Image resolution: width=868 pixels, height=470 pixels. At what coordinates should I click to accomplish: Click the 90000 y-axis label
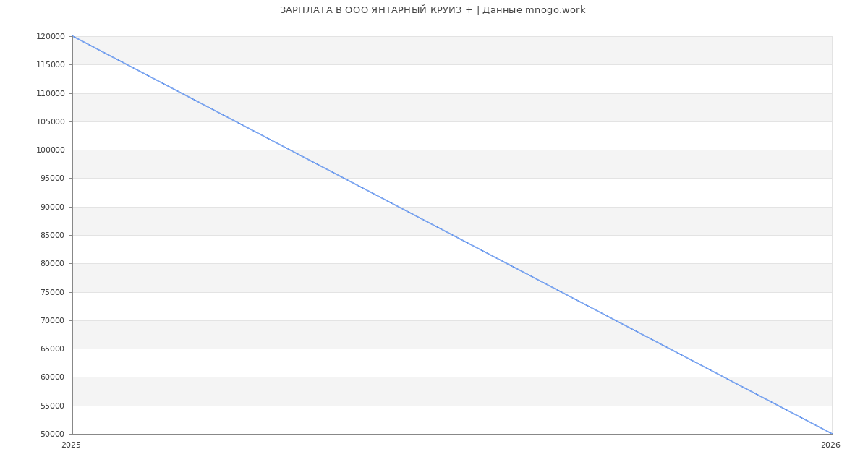[x=52, y=208]
